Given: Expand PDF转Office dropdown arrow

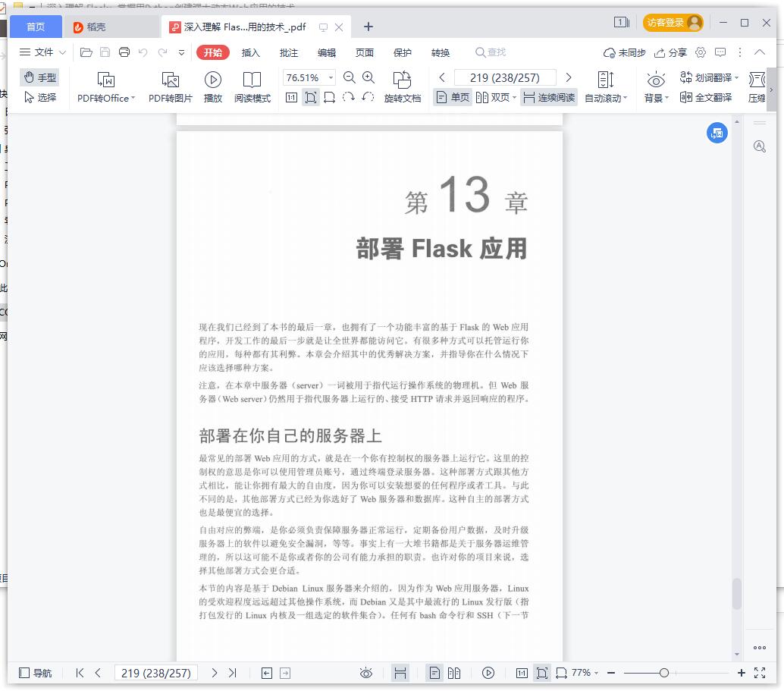Looking at the screenshot, I should click(133, 98).
